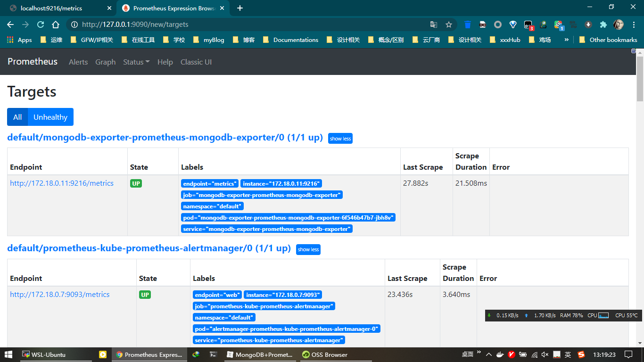Open the xxxHub bookmark folder
Viewport: 644px width, 362px height.
coord(505,40)
